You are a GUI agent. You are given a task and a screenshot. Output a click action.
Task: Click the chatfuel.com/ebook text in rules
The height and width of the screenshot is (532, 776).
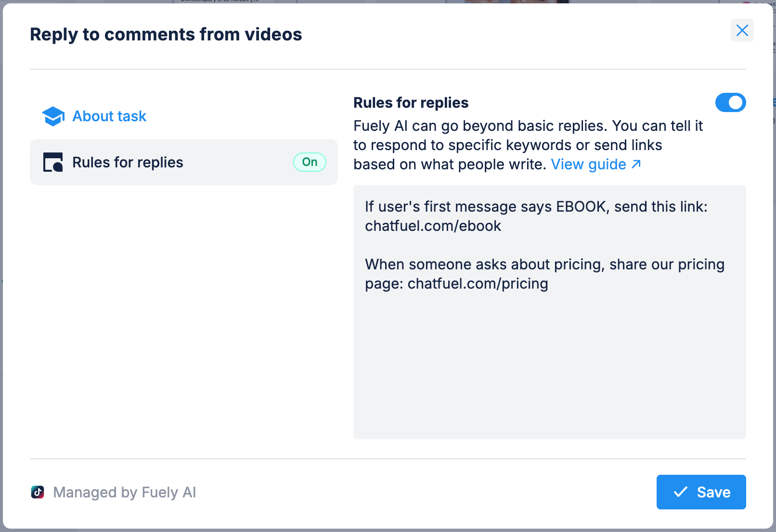point(433,226)
